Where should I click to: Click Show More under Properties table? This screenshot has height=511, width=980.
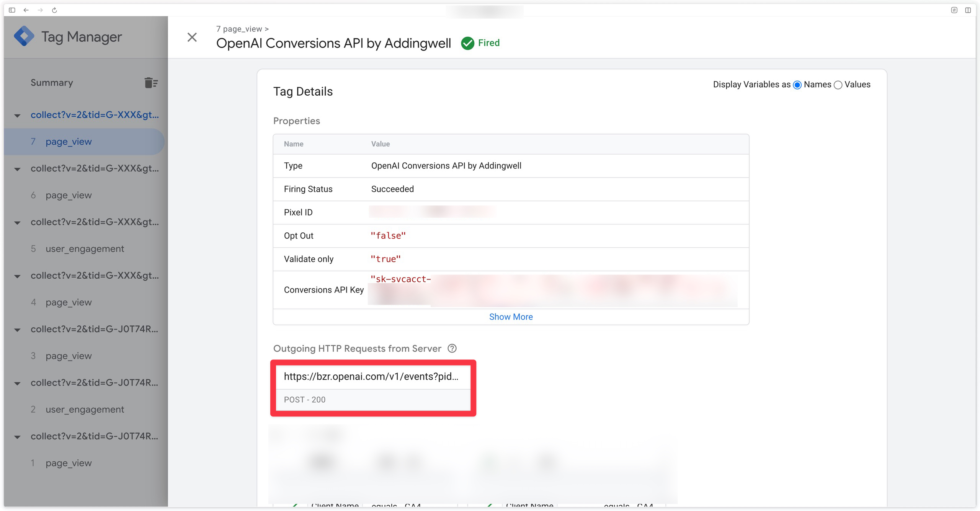(x=511, y=317)
